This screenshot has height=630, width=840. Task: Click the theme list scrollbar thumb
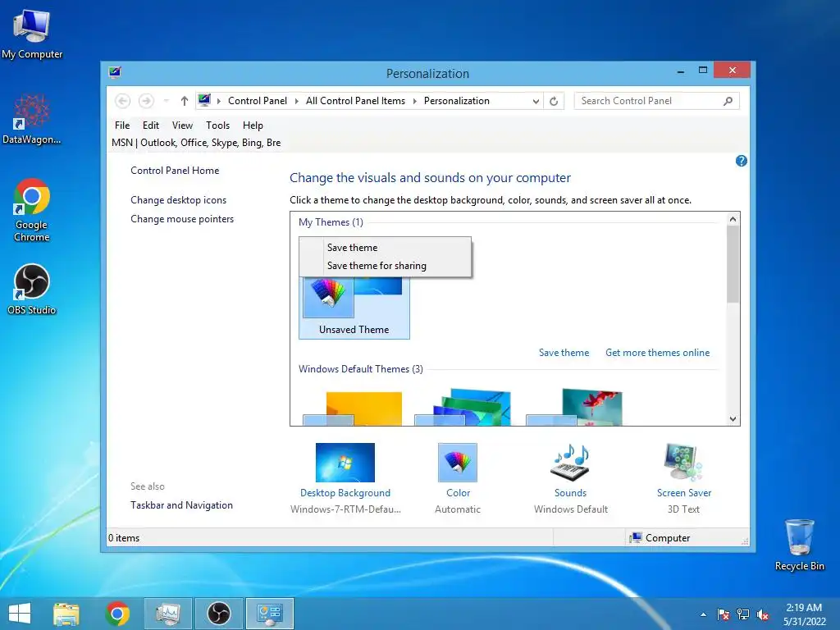(x=733, y=264)
